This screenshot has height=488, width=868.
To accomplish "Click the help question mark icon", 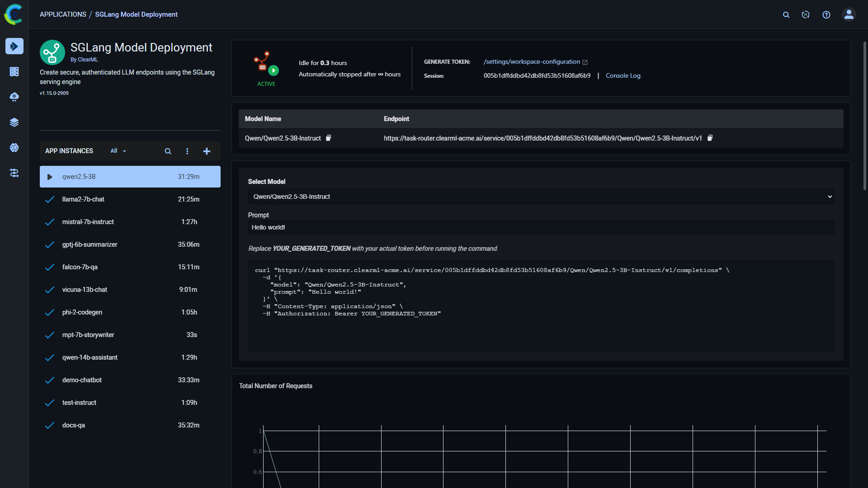I will [826, 15].
